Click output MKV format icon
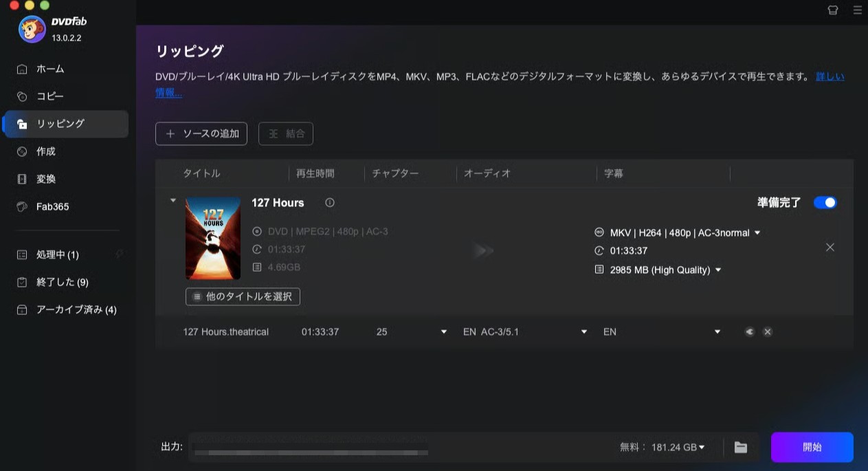The image size is (868, 471). 599,233
